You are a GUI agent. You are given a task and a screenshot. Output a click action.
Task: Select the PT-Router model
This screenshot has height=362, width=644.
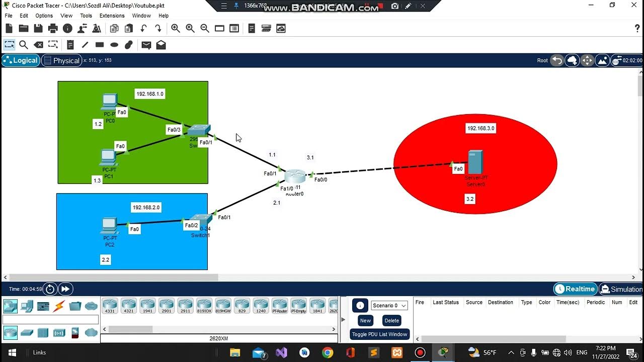coord(279,306)
